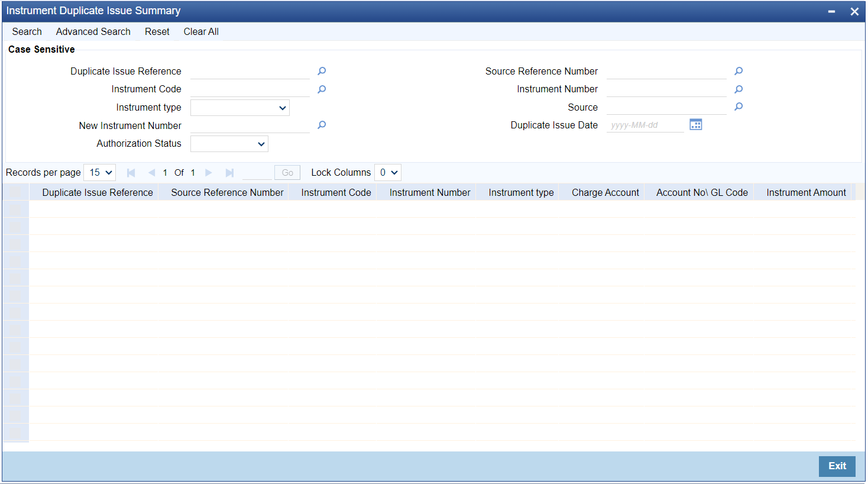The image size is (868, 484).
Task: Open Duplicate Issue Date calendar picker
Action: (x=696, y=124)
